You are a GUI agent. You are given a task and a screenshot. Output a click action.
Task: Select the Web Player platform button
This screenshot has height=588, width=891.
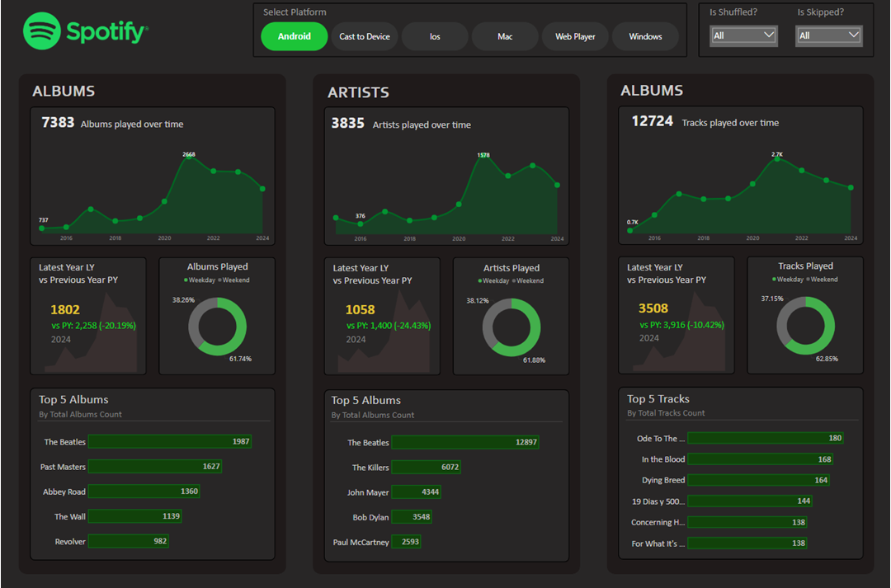point(575,36)
